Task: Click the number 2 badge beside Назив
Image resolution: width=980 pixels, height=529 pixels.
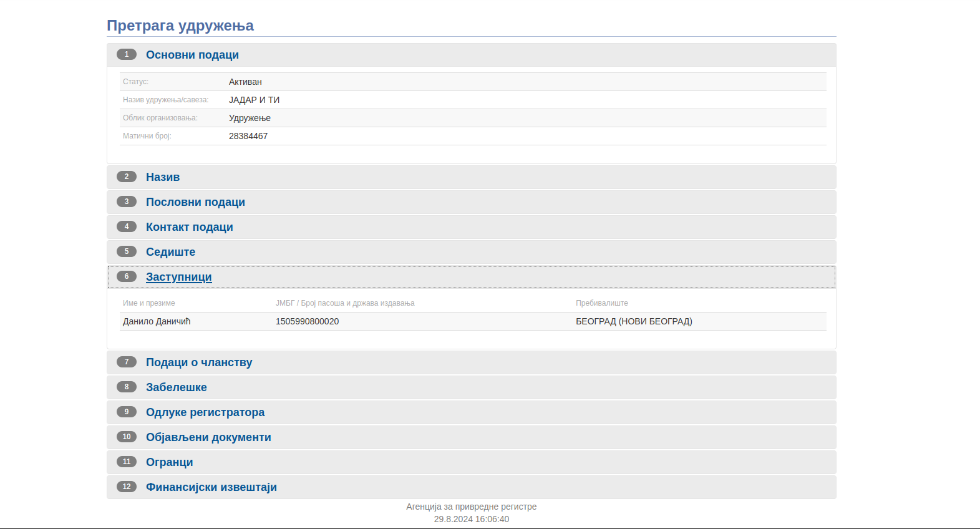Action: point(127,177)
